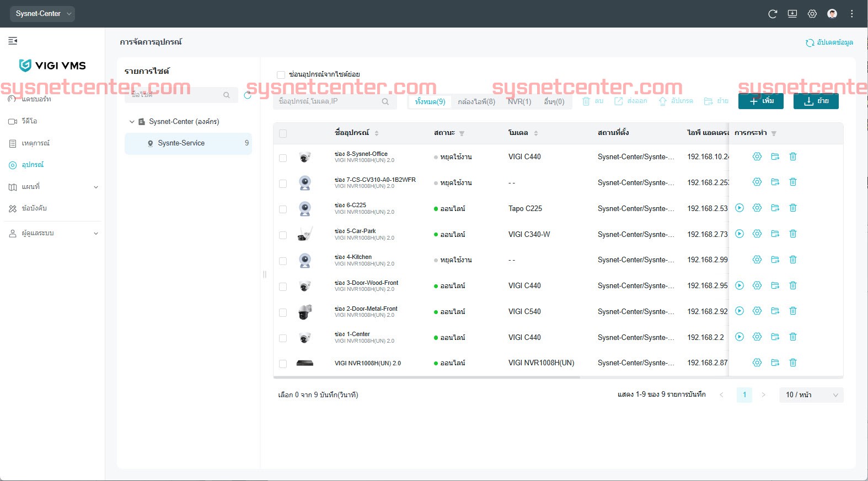Image resolution: width=868 pixels, height=481 pixels.
Task: Click the refresh icon in the top bar
Action: [x=773, y=14]
